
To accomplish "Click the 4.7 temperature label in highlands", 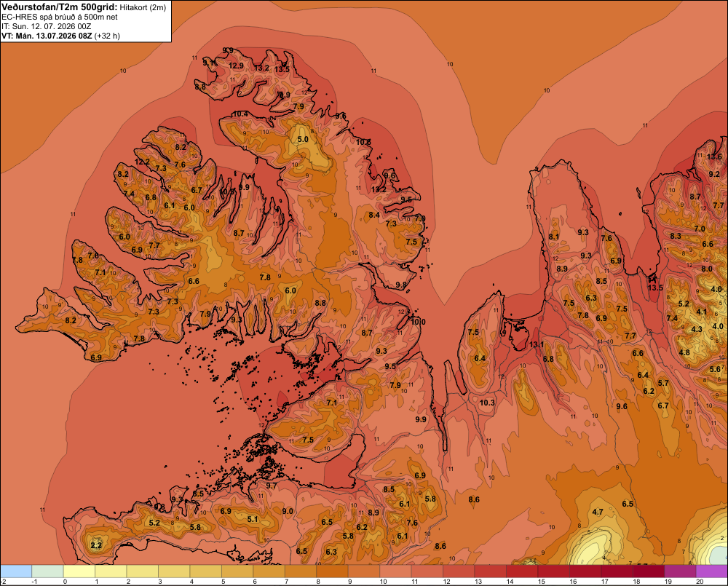I will 598,512.
